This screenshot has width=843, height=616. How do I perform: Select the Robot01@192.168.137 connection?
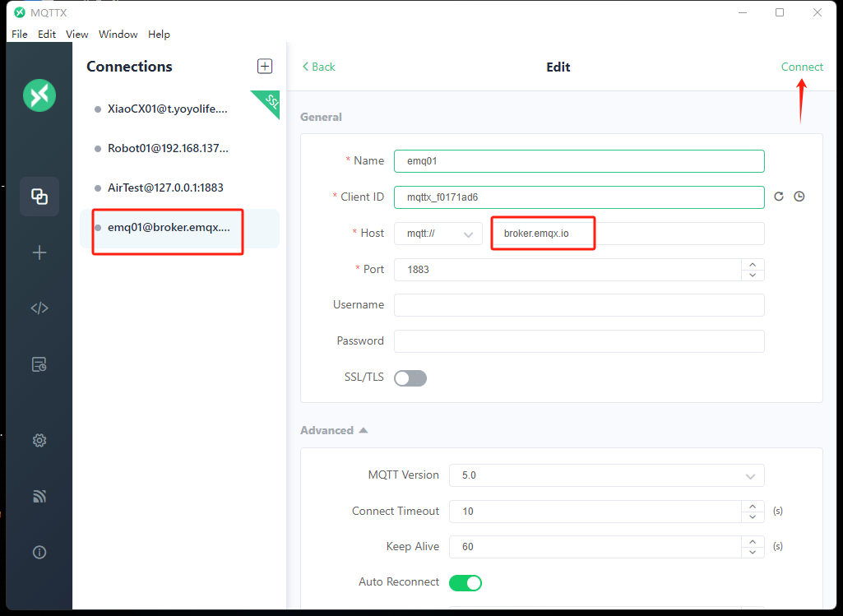coord(179,148)
